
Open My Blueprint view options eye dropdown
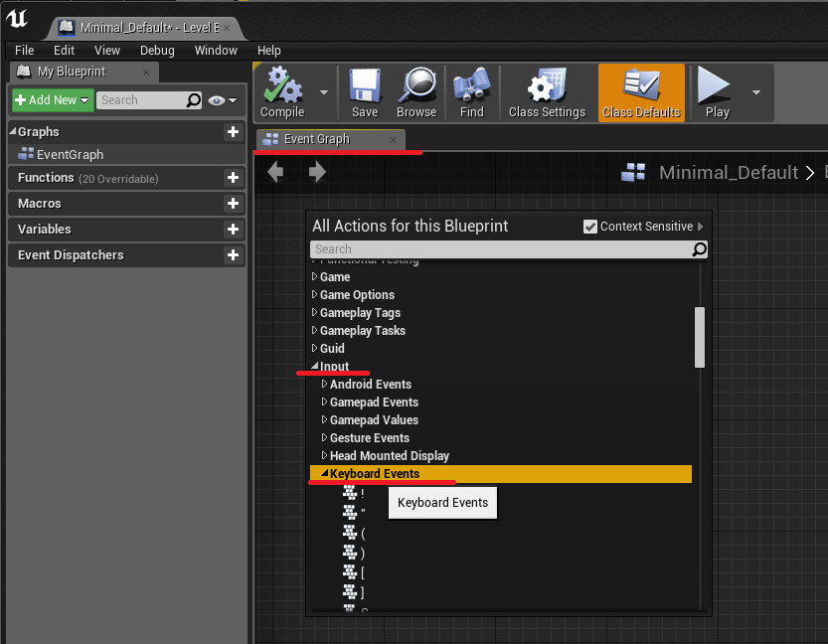pyautogui.click(x=223, y=99)
